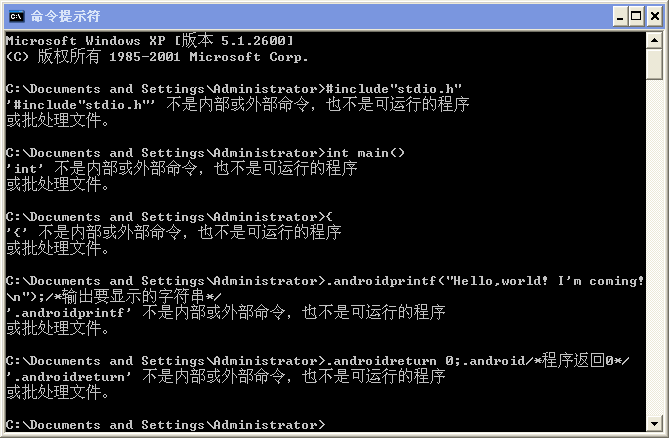Image resolution: width=669 pixels, height=438 pixels.
Task: Click the typed int main() command
Action: [365, 153]
